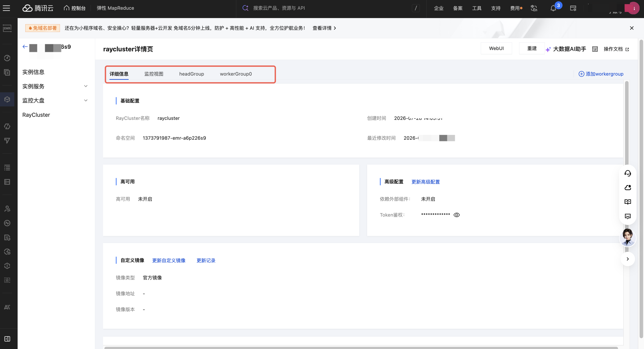The width and height of the screenshot is (644, 349).
Task: Click the 重建 button
Action: click(532, 48)
